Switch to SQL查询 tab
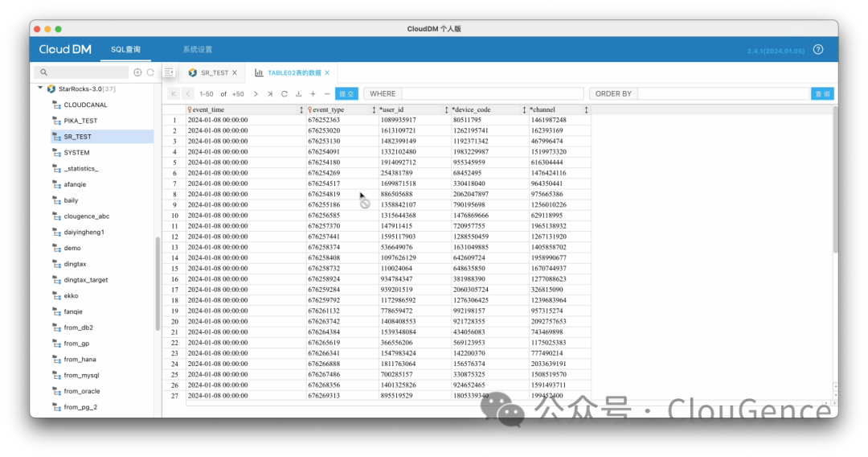Screen dimensions: 868x457 125,49
